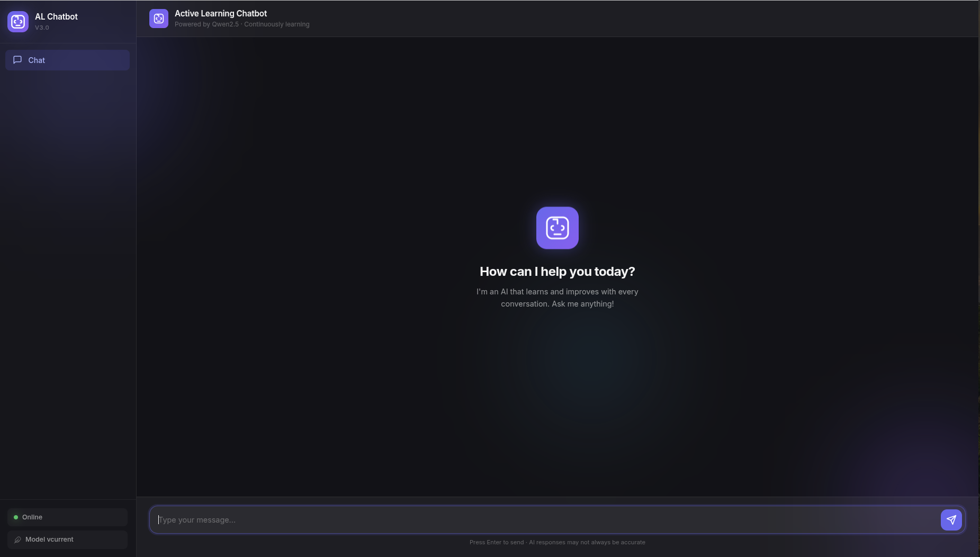Open the Chat section in the sidebar

pos(67,60)
